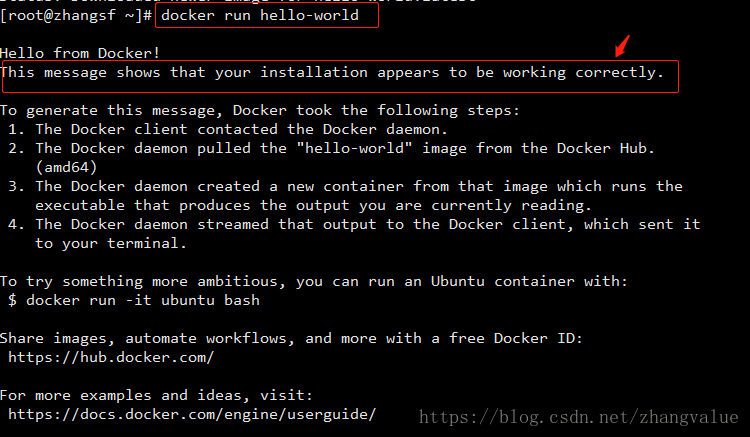This screenshot has width=750, height=437.
Task: Click the 'To try something more ambitious' line
Action: pyautogui.click(x=314, y=282)
